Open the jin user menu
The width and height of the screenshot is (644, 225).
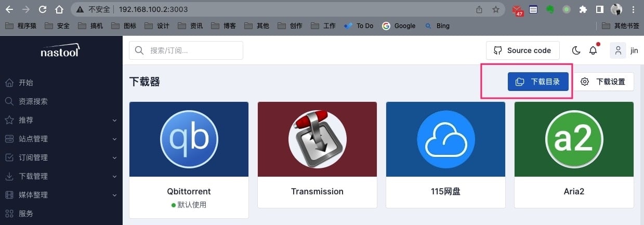coord(624,50)
